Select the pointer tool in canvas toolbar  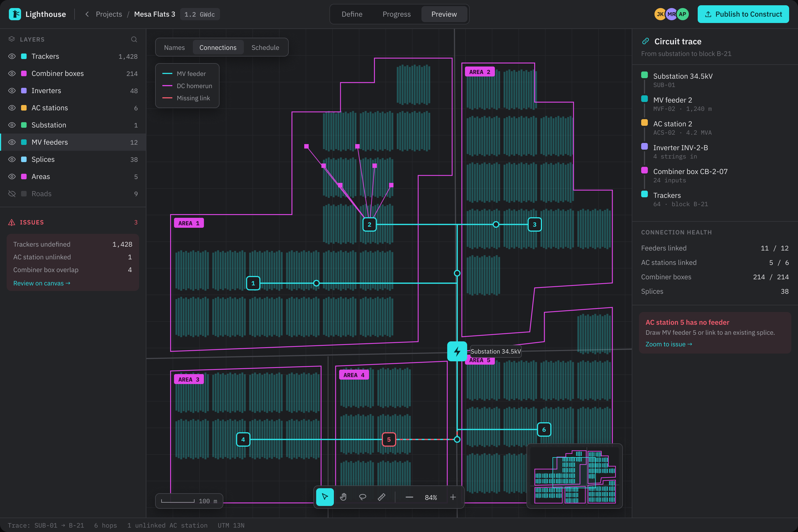coord(325,497)
